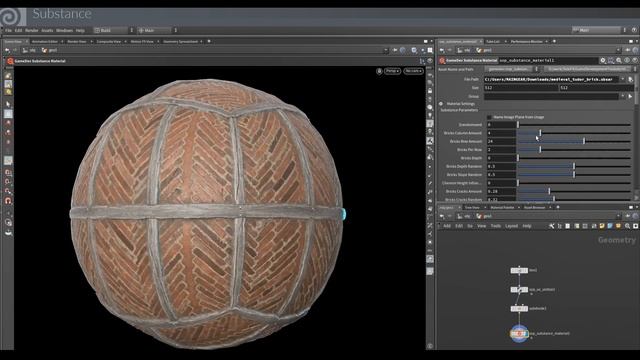Open the Main desktop selector at top right
The width and height of the screenshot is (640, 360).
pos(596,30)
